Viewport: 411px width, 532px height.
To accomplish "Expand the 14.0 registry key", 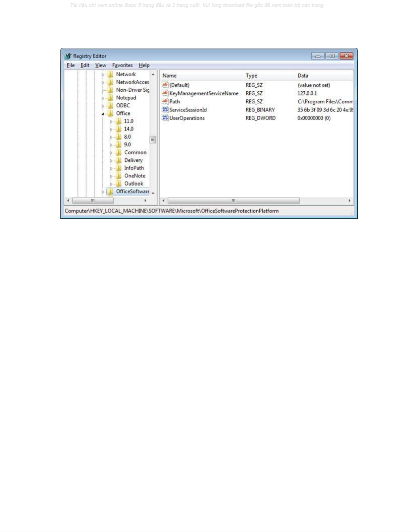I will click(x=111, y=129).
